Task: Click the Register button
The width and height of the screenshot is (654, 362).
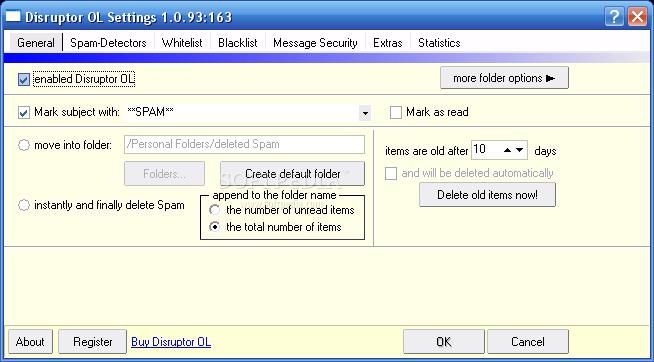Action: point(93,342)
